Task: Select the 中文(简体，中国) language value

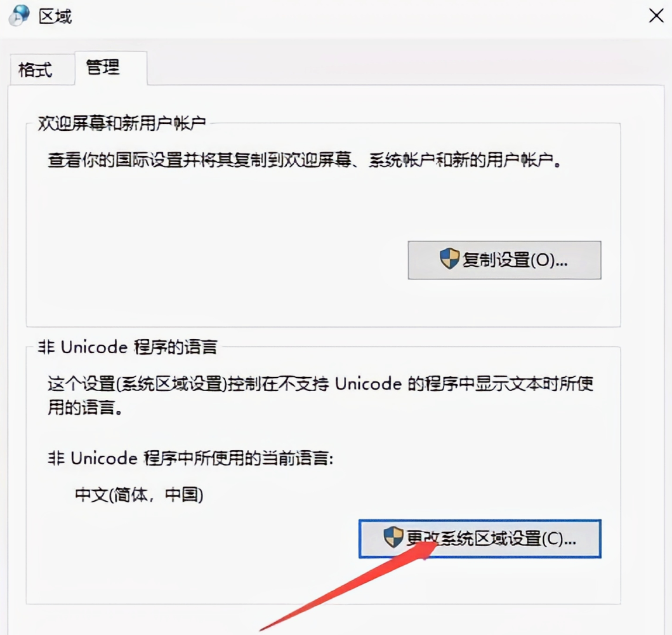Action: (x=139, y=495)
